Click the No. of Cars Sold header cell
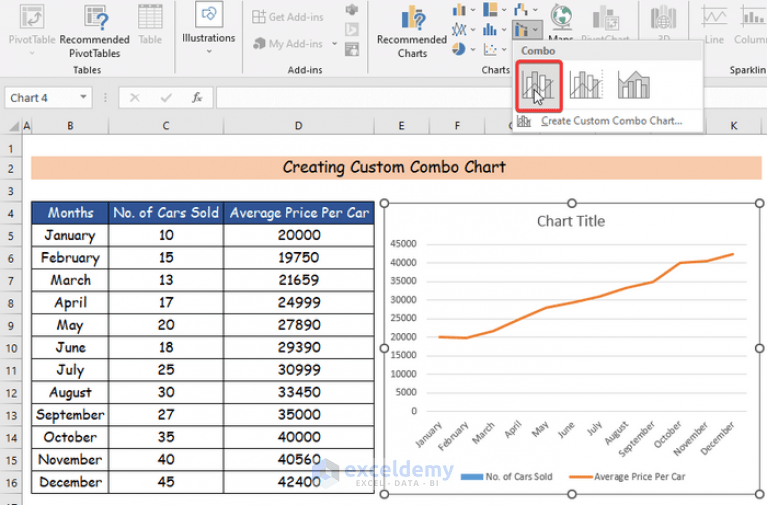The image size is (767, 505). [166, 213]
